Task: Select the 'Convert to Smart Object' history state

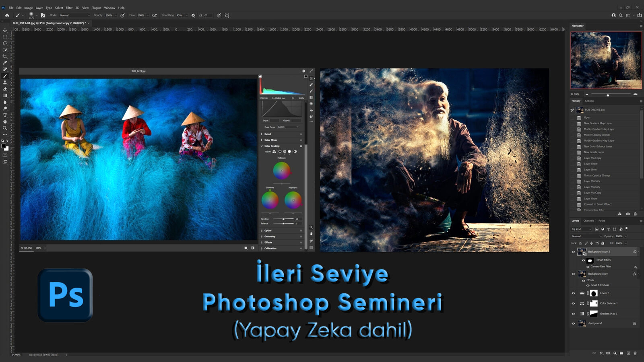Action: 597,204
